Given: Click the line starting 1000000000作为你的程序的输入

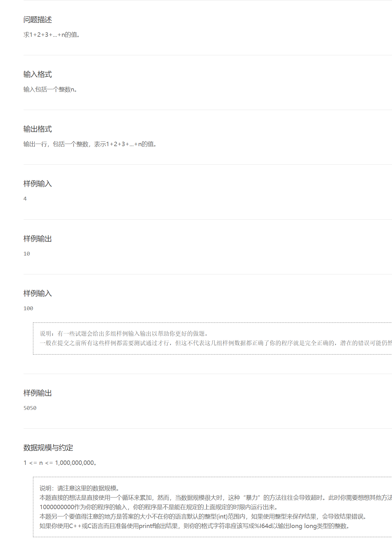Looking at the screenshot, I should 159,507.
